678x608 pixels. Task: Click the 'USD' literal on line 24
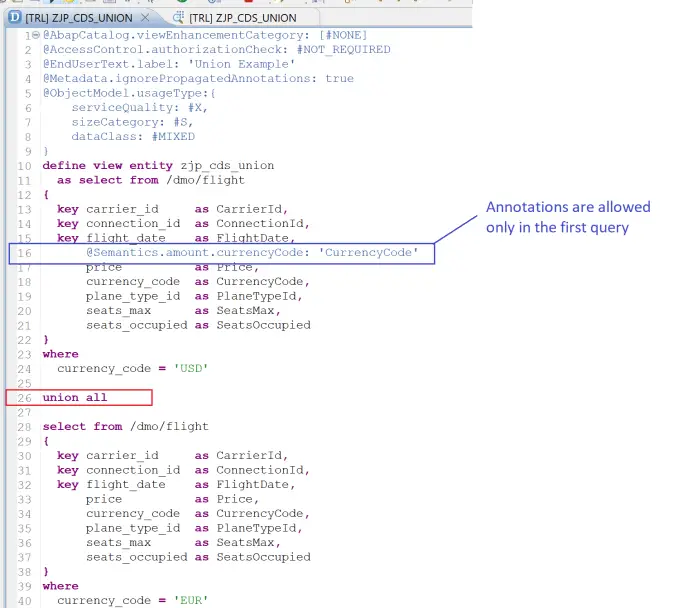(x=191, y=368)
